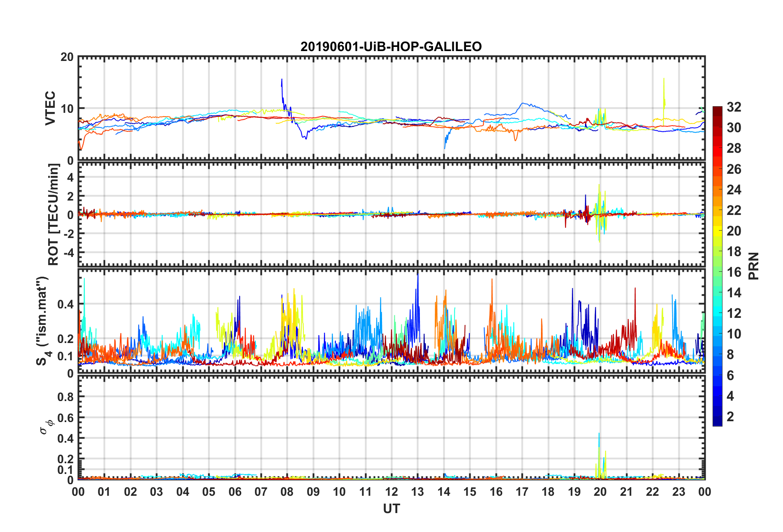The image size is (783, 532).
Task: Select colorbar tick label 12
Action: pos(734,313)
